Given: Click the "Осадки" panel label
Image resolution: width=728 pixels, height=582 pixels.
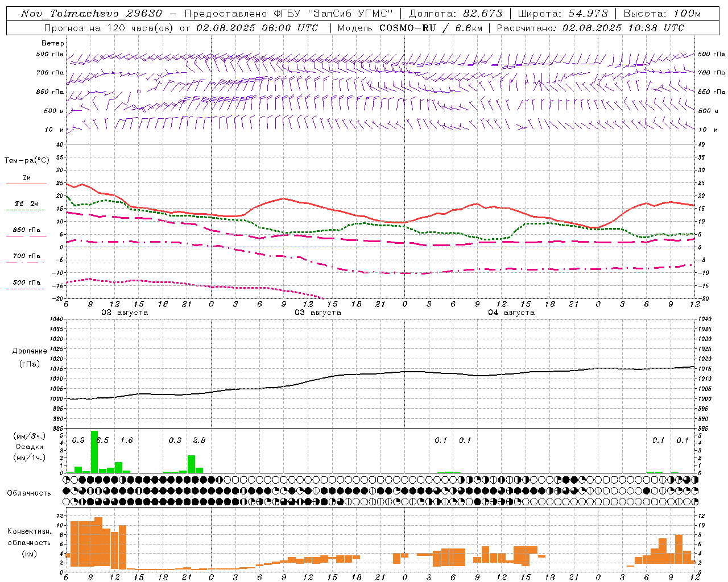Looking at the screenshot, I should [30, 447].
